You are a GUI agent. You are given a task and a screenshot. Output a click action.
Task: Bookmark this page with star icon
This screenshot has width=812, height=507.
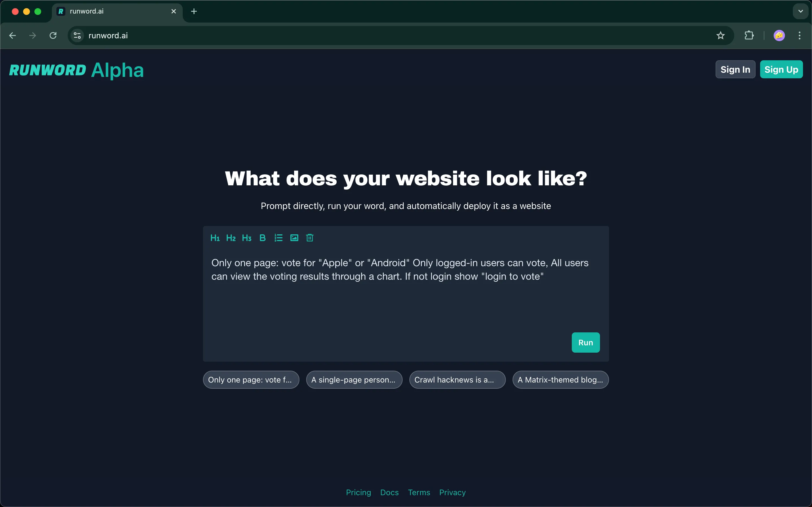pos(720,35)
